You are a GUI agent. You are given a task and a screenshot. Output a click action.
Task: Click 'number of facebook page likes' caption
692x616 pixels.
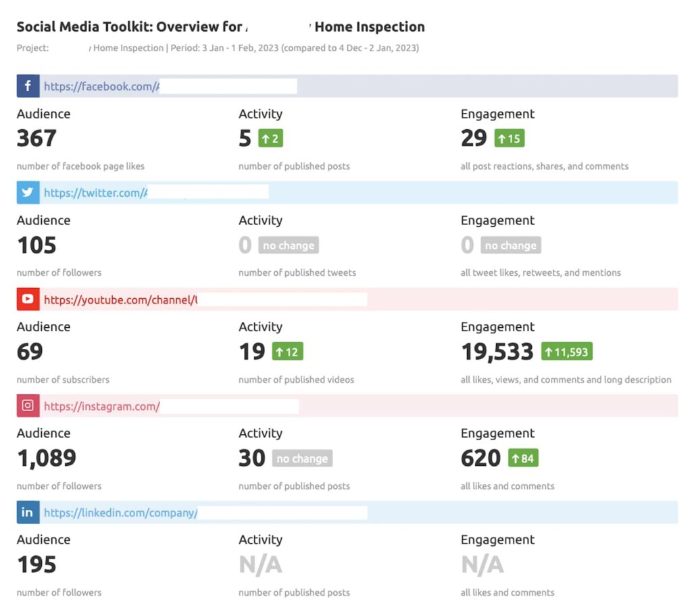point(81,166)
